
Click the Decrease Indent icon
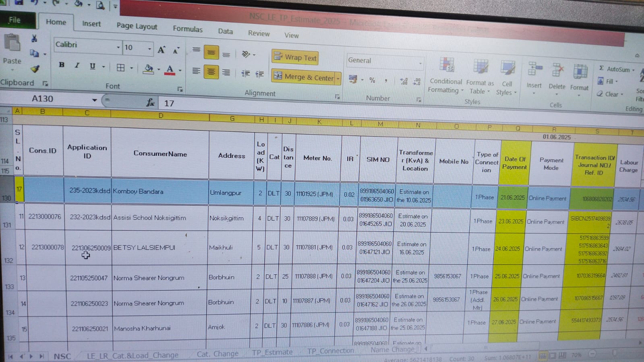click(x=245, y=74)
